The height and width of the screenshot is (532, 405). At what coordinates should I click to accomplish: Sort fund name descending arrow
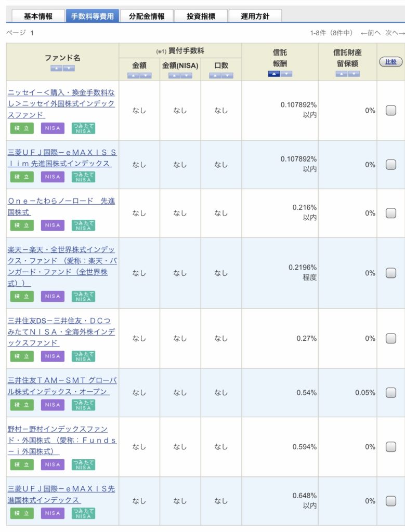point(69,68)
